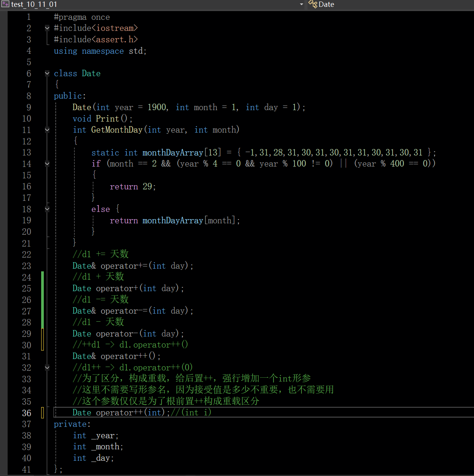Collapse the if statement on line 14
This screenshot has height=476, width=474.
(47, 164)
